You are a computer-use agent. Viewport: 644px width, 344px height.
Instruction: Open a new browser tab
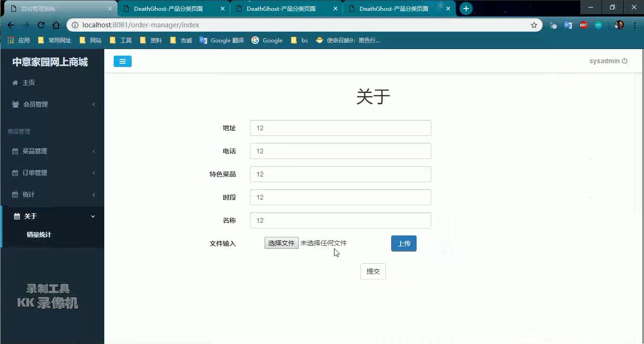point(466,8)
